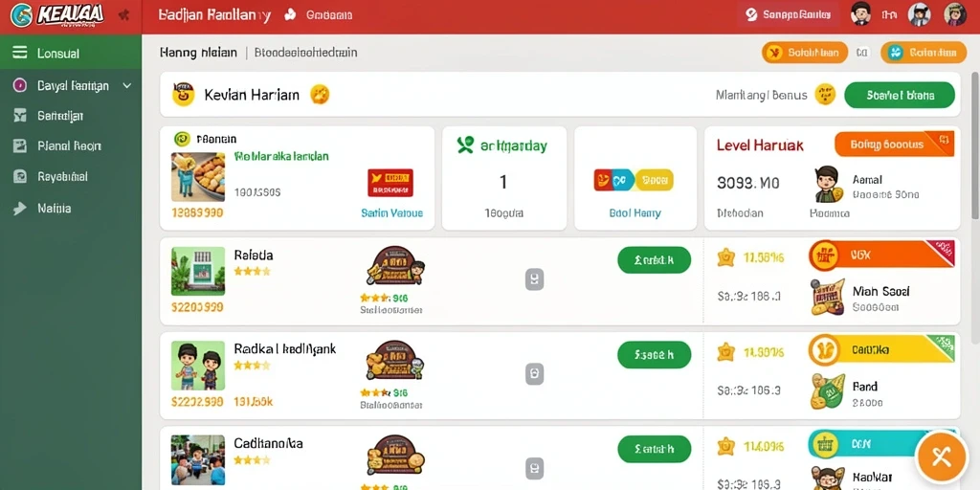Image resolution: width=980 pixels, height=490 pixels.
Task: Click the orange Solahlnan button
Action: point(804,53)
